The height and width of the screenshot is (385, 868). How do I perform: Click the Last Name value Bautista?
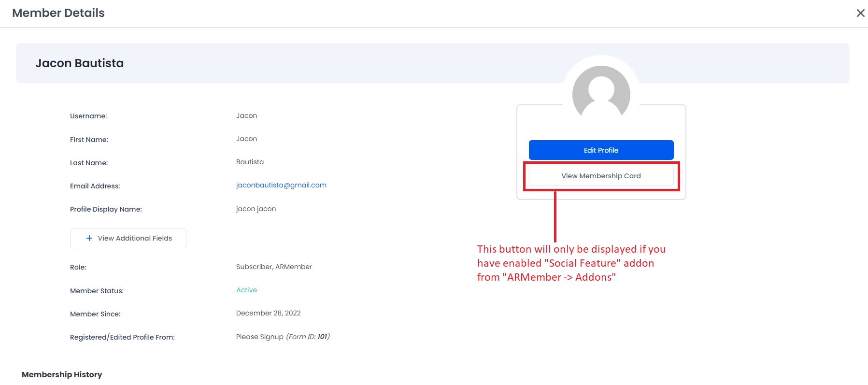tap(250, 162)
